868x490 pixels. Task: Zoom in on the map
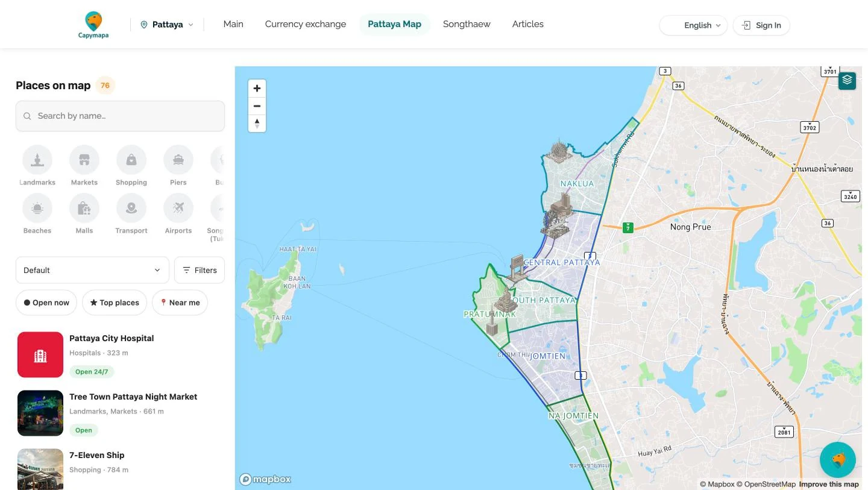257,89
